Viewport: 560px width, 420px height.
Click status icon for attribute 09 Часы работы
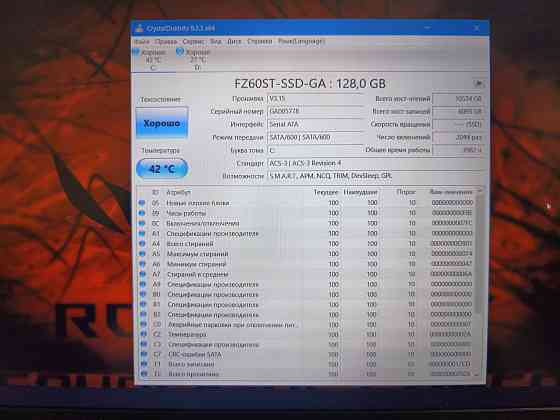[x=142, y=213]
